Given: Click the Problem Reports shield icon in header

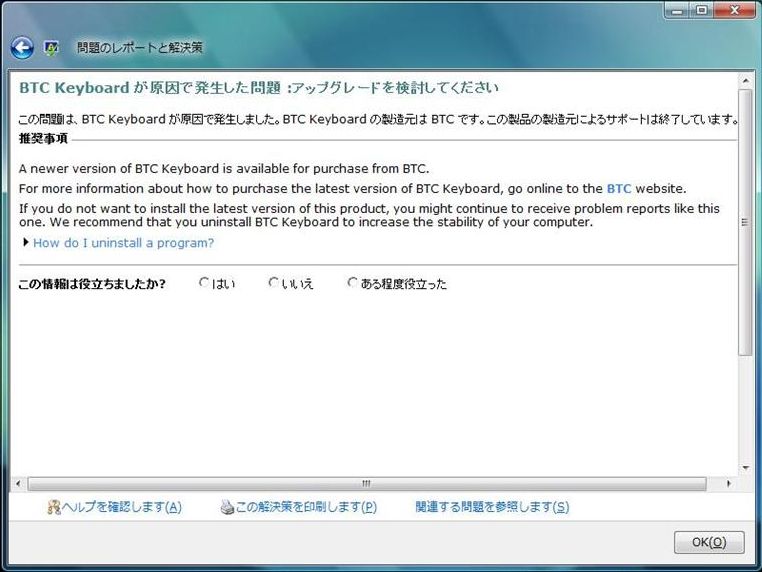Looking at the screenshot, I should coord(51,48).
